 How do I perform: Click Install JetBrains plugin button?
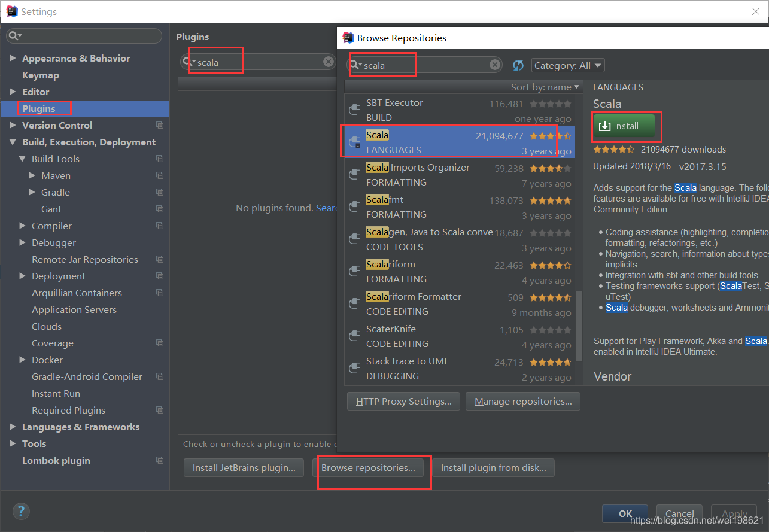coord(244,468)
